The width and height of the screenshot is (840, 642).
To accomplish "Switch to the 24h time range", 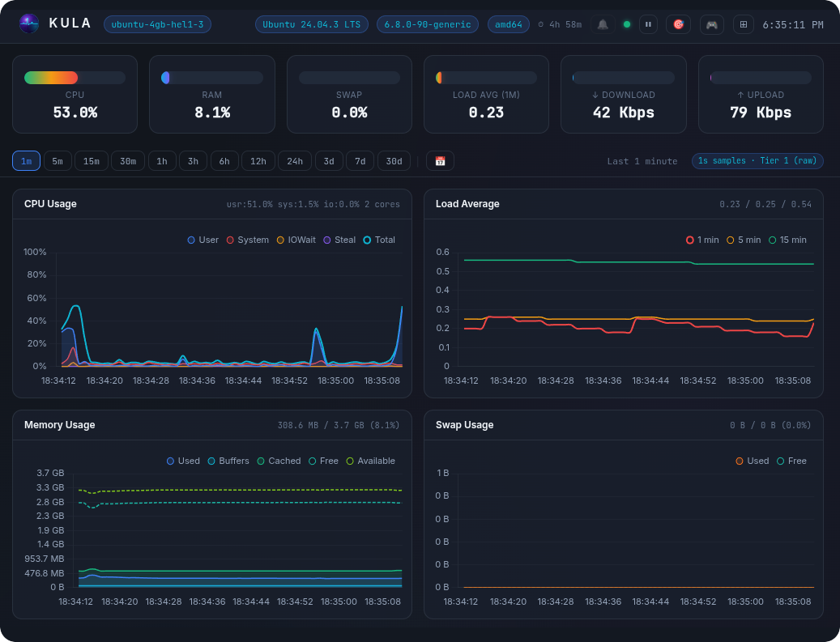I will 295,161.
